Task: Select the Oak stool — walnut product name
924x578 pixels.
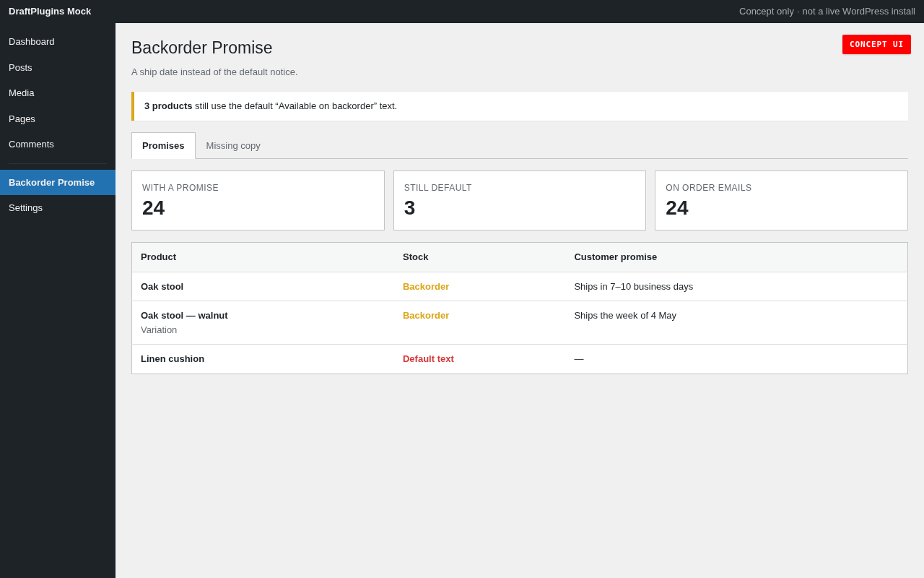Action: [184, 316]
